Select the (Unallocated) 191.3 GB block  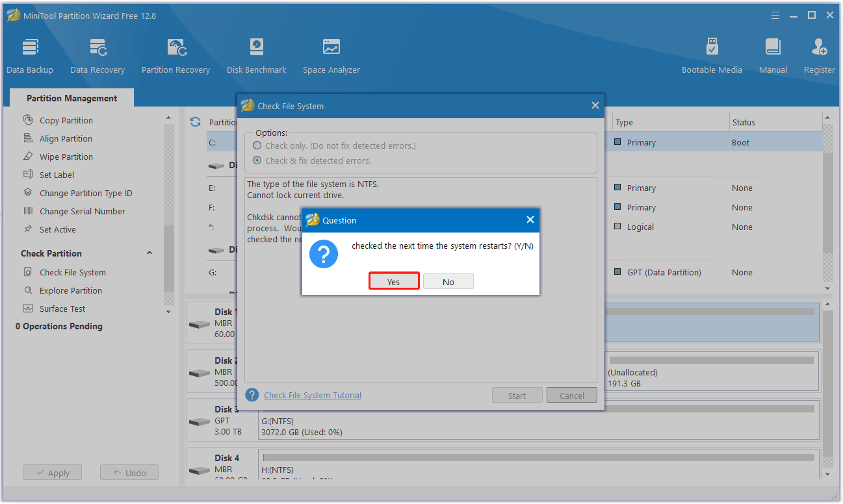[x=712, y=372]
